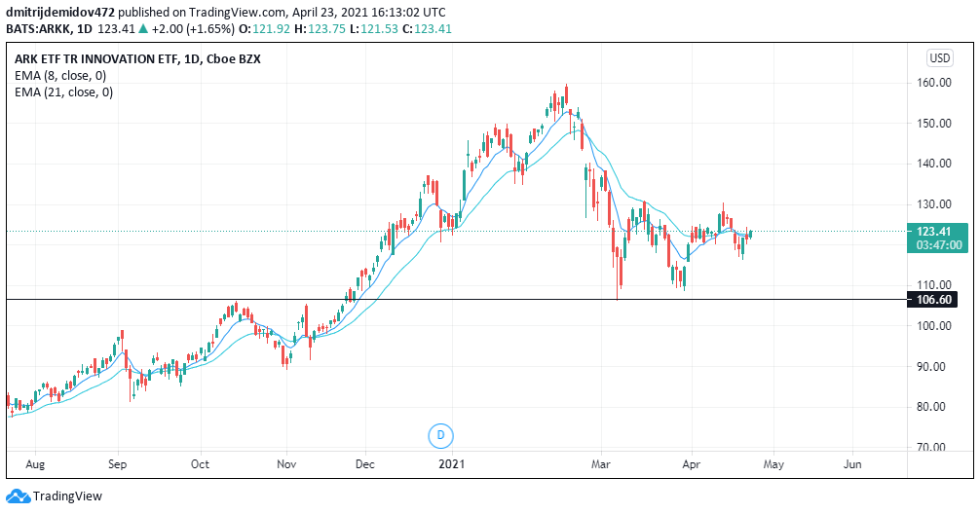Click the BATS:ARKK symbol text in header
This screenshot has height=514, width=980.
[39, 29]
